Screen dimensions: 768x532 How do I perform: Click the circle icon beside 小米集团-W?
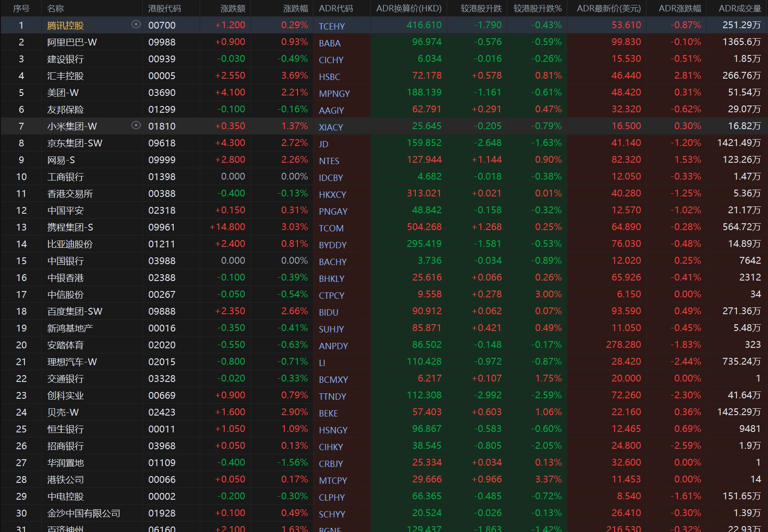[136, 125]
